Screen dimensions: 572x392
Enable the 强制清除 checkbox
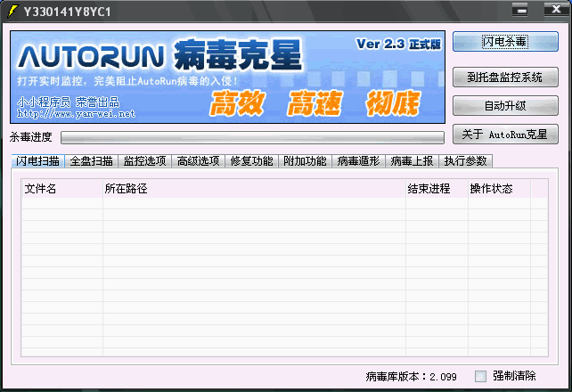point(480,376)
